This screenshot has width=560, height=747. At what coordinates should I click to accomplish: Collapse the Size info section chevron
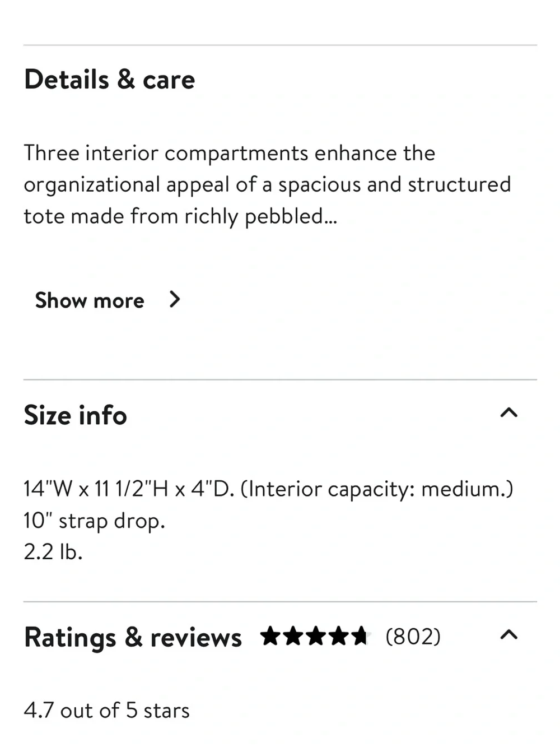(x=508, y=413)
